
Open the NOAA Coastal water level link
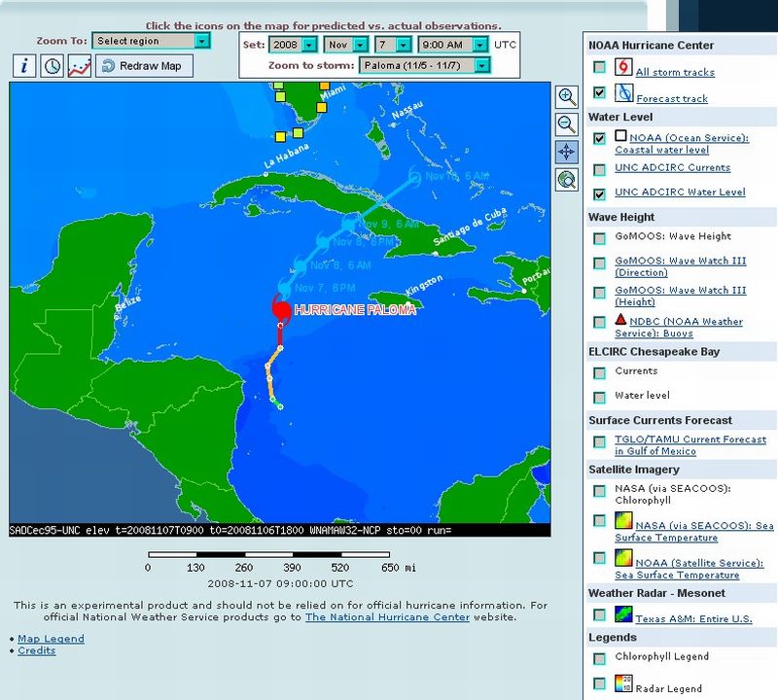(x=683, y=144)
